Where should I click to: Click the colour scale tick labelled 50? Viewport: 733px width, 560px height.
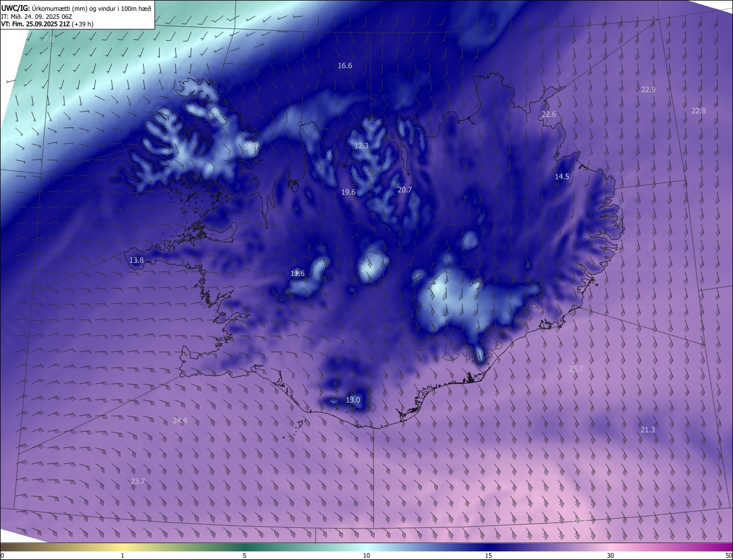(728, 555)
